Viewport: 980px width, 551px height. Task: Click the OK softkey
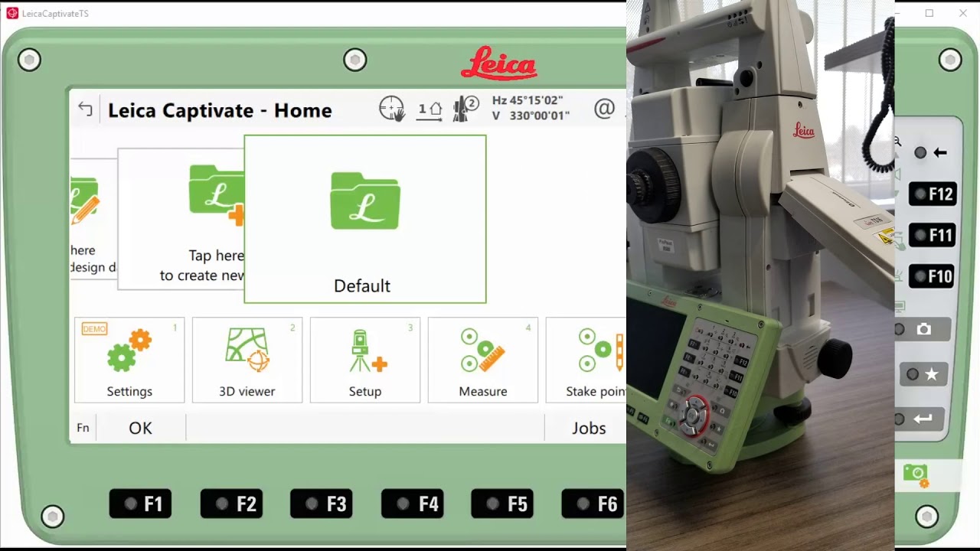141,428
